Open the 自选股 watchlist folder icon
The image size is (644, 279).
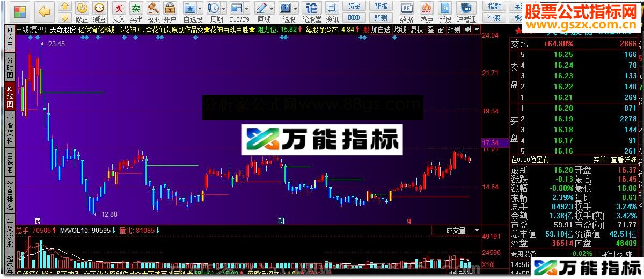[189, 8]
